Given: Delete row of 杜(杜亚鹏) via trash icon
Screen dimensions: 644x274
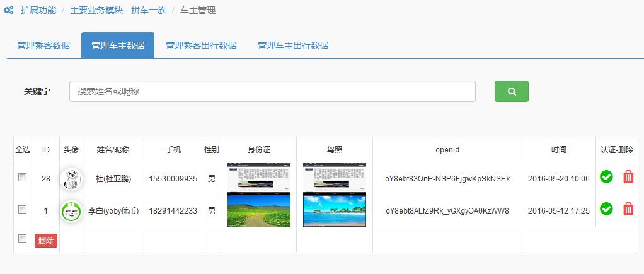Looking at the screenshot, I should 628,177.
